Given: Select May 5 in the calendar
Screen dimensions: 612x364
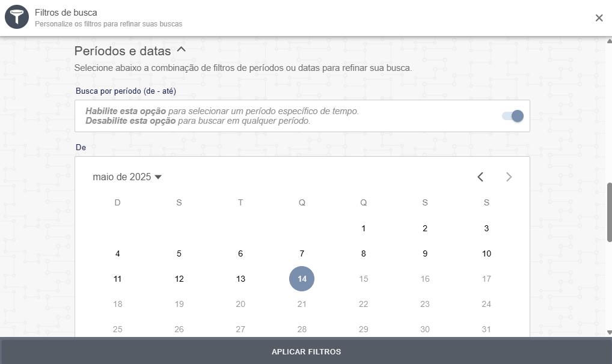Looking at the screenshot, I should 179,253.
